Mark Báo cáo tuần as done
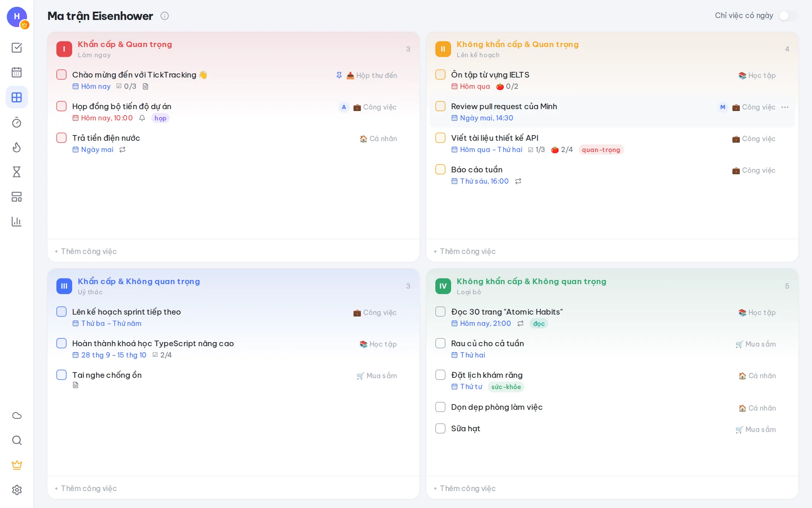The height and width of the screenshot is (508, 812). pos(441,169)
